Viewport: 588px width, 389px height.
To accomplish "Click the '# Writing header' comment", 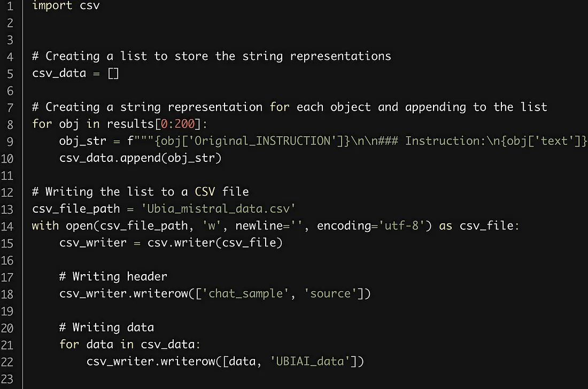I will (x=113, y=277).
